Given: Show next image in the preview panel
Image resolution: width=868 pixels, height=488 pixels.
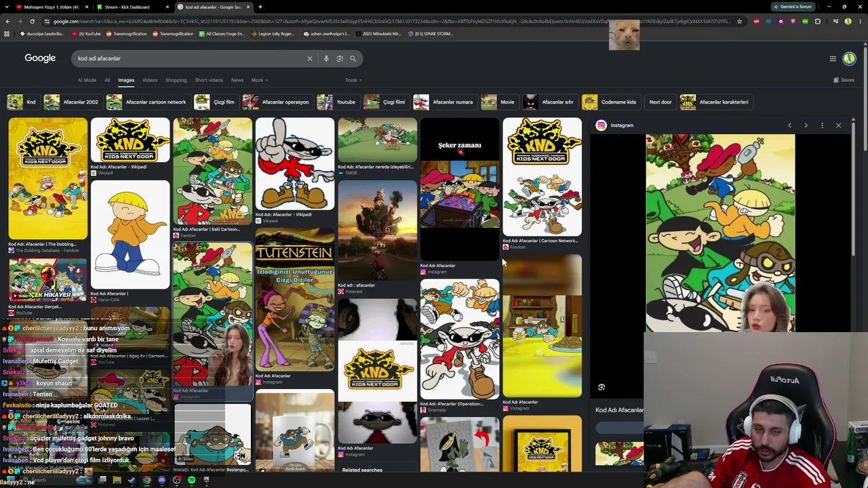Looking at the screenshot, I should pos(806,125).
